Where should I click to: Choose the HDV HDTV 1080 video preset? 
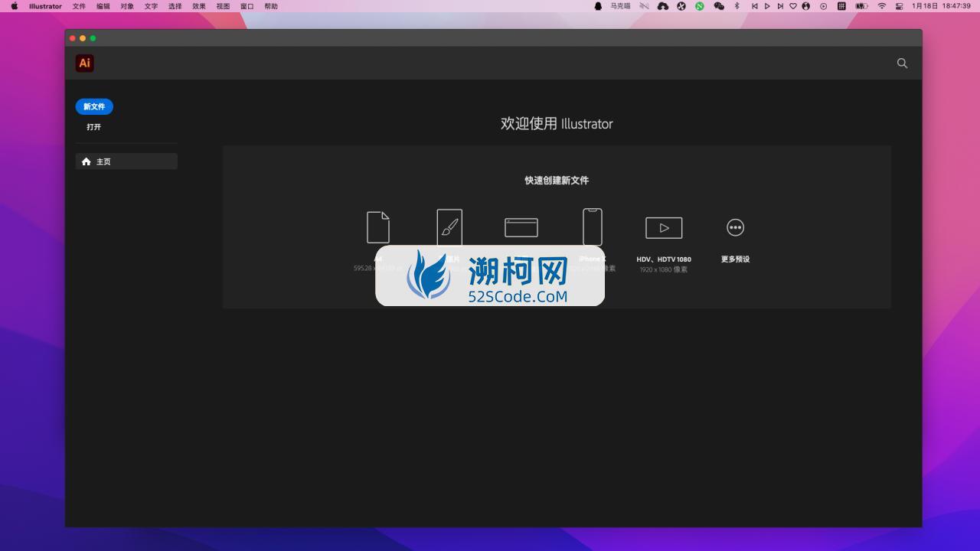664,227
